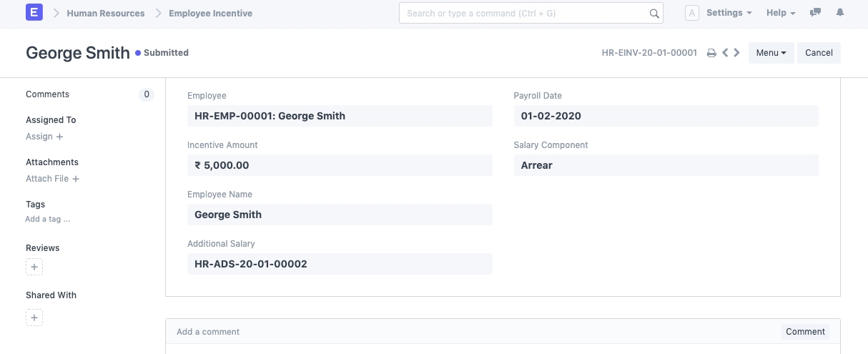The image size is (868, 354).
Task: Navigate to Human Resources breadcrumb
Action: click(105, 13)
